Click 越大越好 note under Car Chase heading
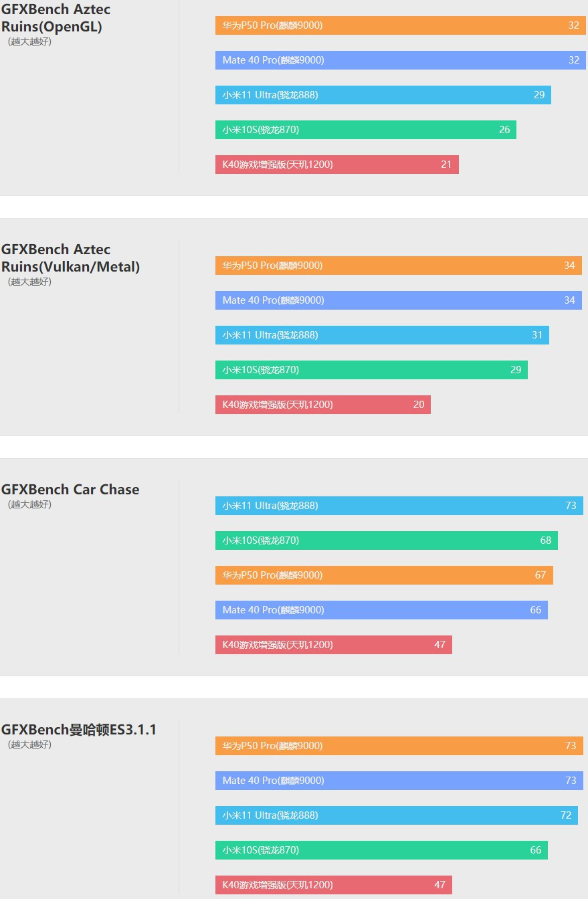 click(29, 504)
